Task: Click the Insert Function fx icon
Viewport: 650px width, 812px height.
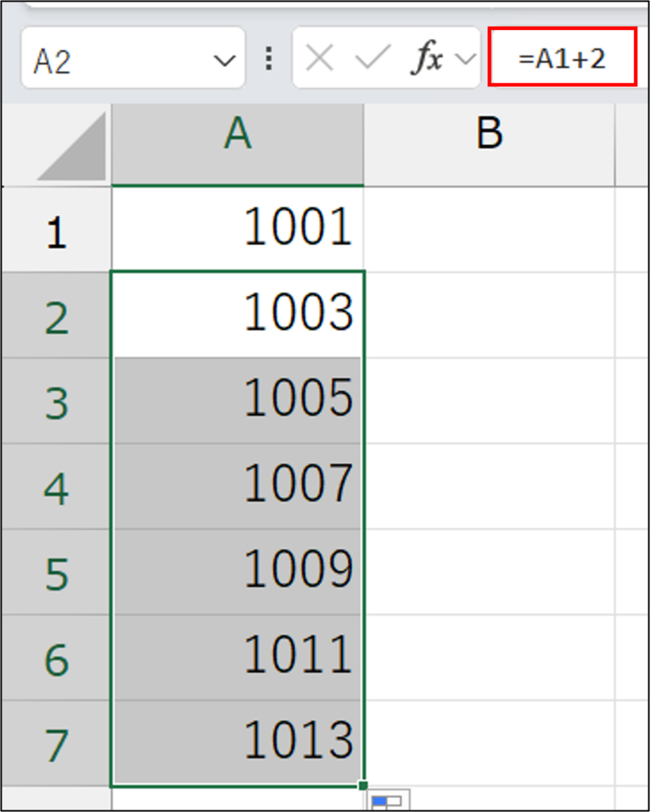Action: (x=426, y=59)
